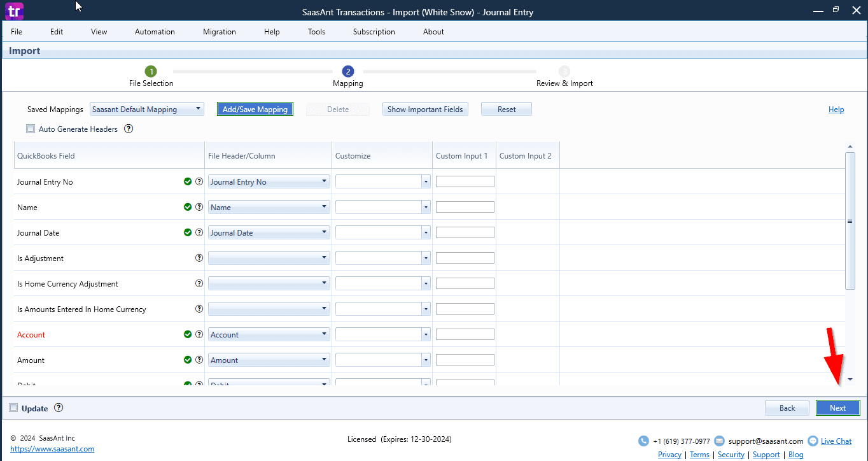
Task: Click step 1 File Selection circle
Action: [x=151, y=71]
